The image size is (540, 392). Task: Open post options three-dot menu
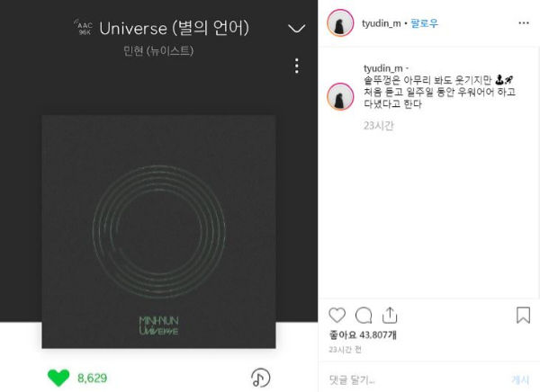(x=524, y=23)
